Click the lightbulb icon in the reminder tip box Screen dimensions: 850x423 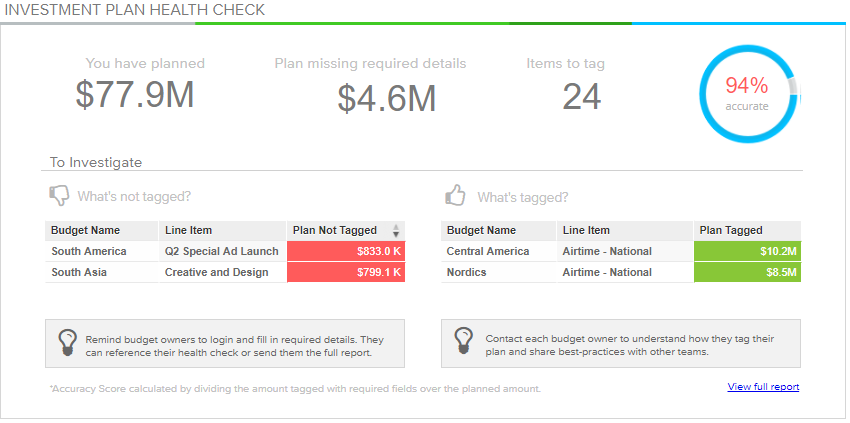(x=67, y=342)
